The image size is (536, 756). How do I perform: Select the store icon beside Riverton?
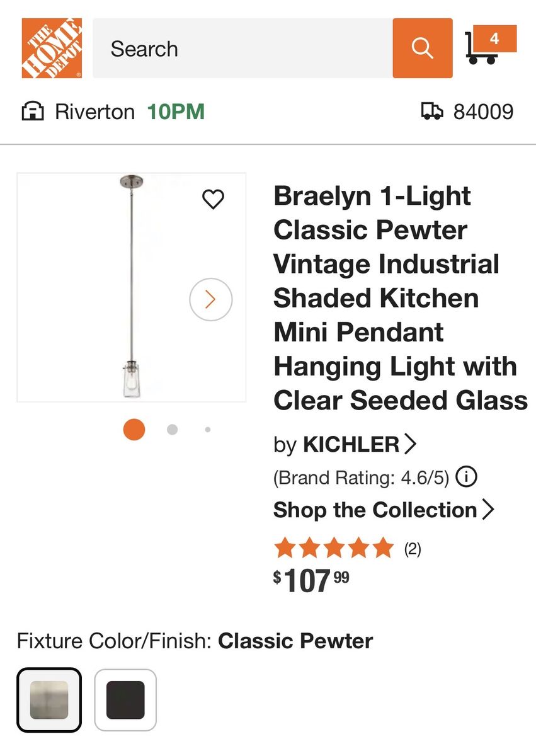coord(33,112)
